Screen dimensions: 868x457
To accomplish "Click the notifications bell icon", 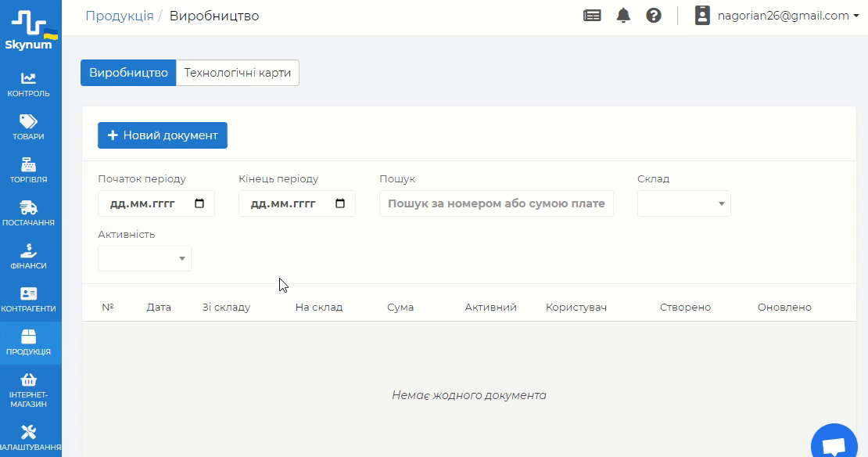I will (x=623, y=16).
